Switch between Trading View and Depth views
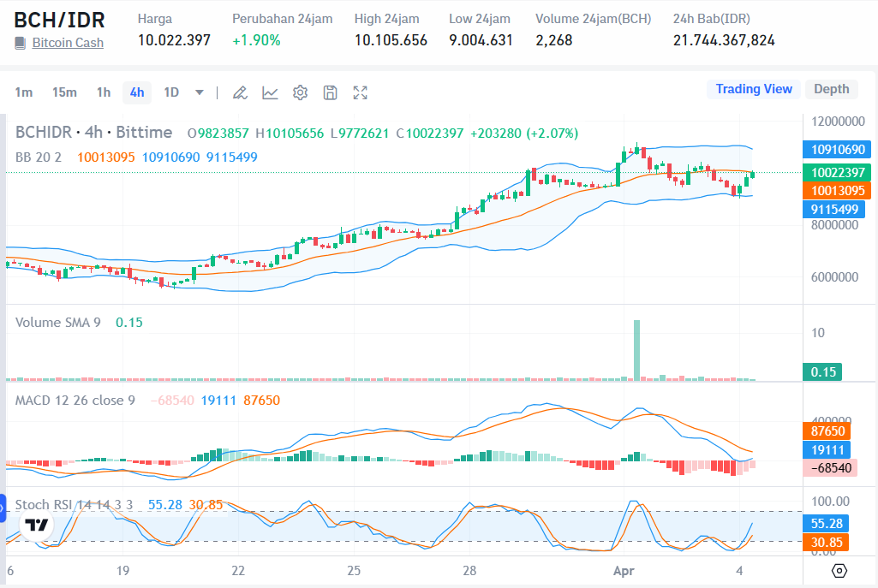Screen dimensions: 878x588 click(x=753, y=88)
